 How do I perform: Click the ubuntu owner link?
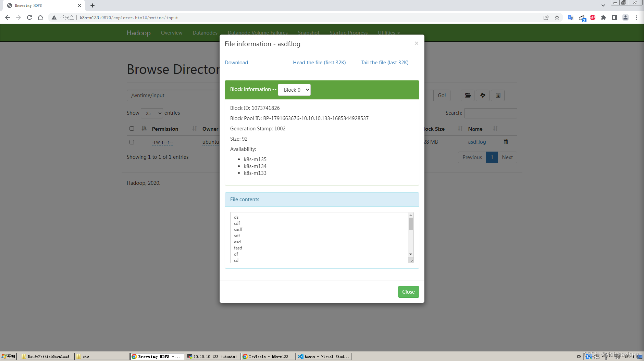point(211,142)
